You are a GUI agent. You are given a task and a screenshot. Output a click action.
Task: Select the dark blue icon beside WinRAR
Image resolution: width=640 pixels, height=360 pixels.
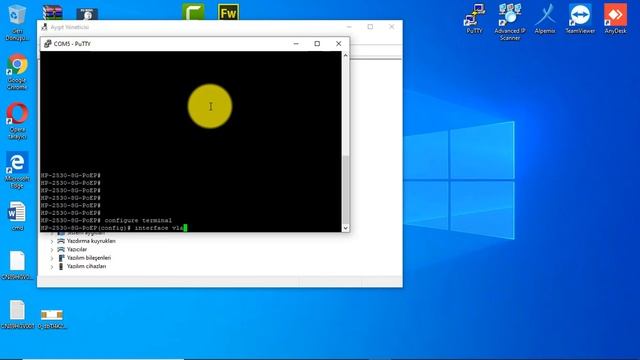pyautogui.click(x=87, y=14)
